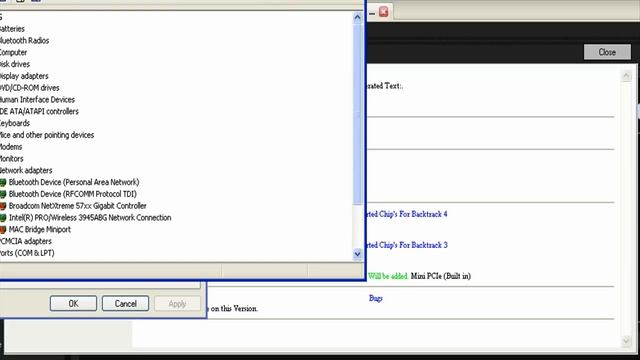
Task: Select the Ports (COM & LPT) category
Action: click(27, 253)
